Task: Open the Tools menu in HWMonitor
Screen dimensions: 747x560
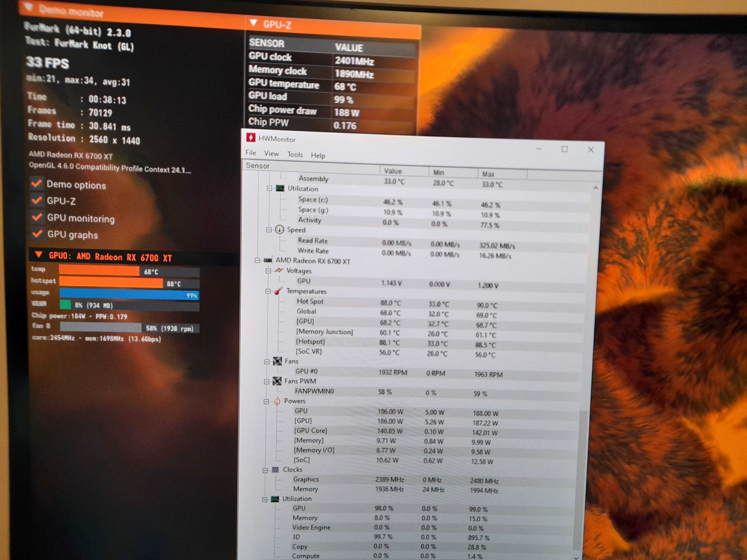Action: coord(295,155)
